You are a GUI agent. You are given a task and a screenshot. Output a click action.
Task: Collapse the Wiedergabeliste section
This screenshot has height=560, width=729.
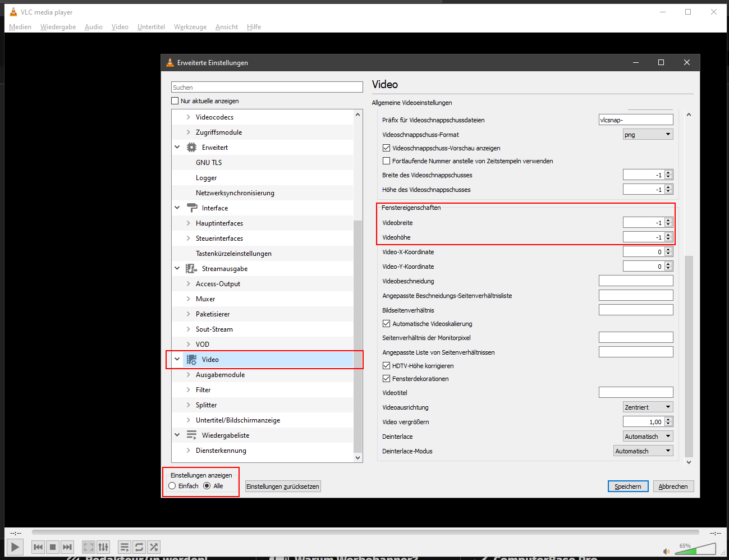click(x=177, y=435)
